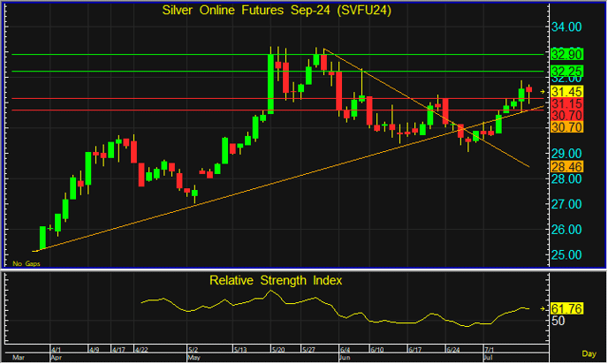Click the 5/27 date marker
This screenshot has height=364, width=608.
(x=308, y=350)
